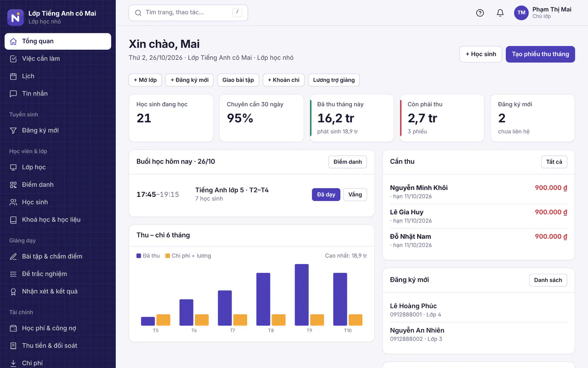The height and width of the screenshot is (368, 588).
Task: Click the Còn phải thu 2,7 tr card
Action: pyautogui.click(x=442, y=118)
